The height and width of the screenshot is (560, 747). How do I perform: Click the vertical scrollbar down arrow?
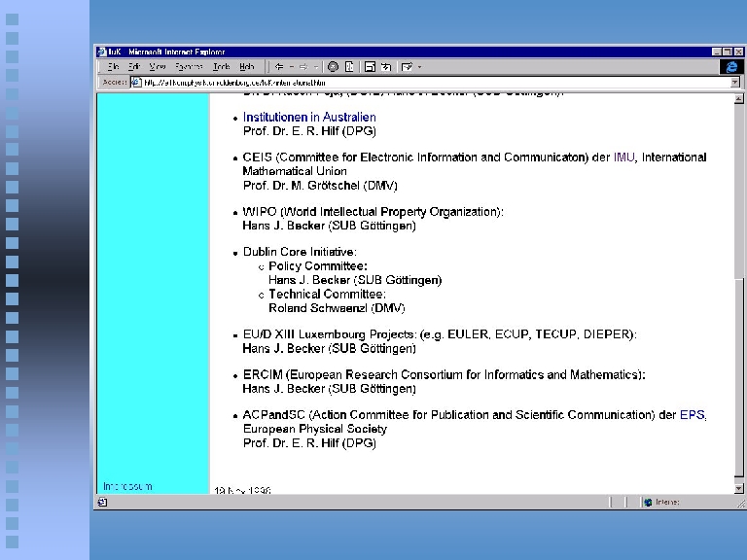tap(738, 488)
